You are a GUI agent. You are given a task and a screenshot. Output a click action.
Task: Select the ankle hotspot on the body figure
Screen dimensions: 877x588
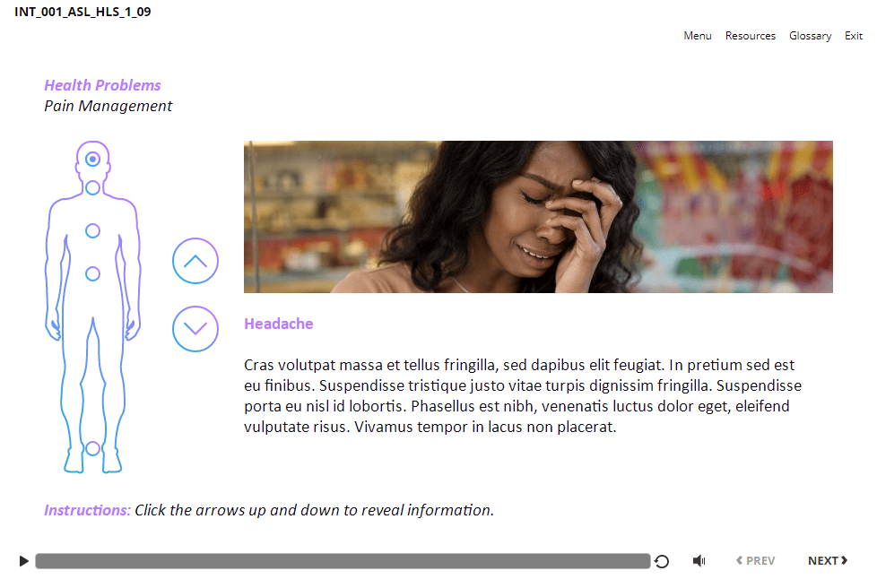click(x=93, y=448)
